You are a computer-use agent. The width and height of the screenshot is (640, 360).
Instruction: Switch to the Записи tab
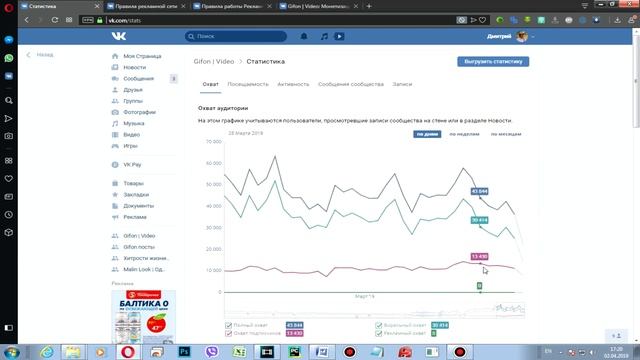[x=402, y=84]
